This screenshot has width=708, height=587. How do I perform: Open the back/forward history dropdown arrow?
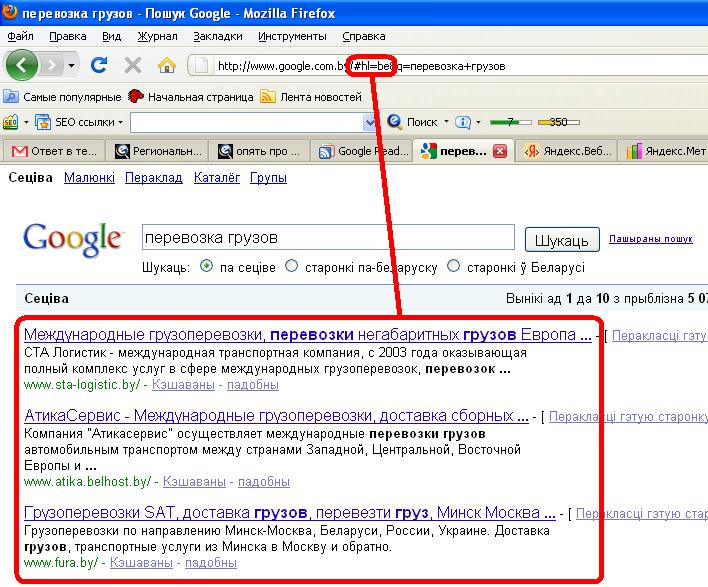point(71,66)
